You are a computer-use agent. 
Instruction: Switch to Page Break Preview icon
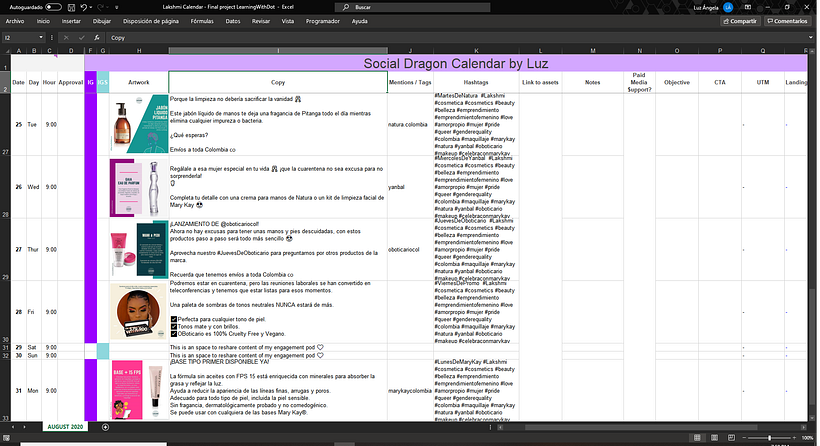coord(731,438)
